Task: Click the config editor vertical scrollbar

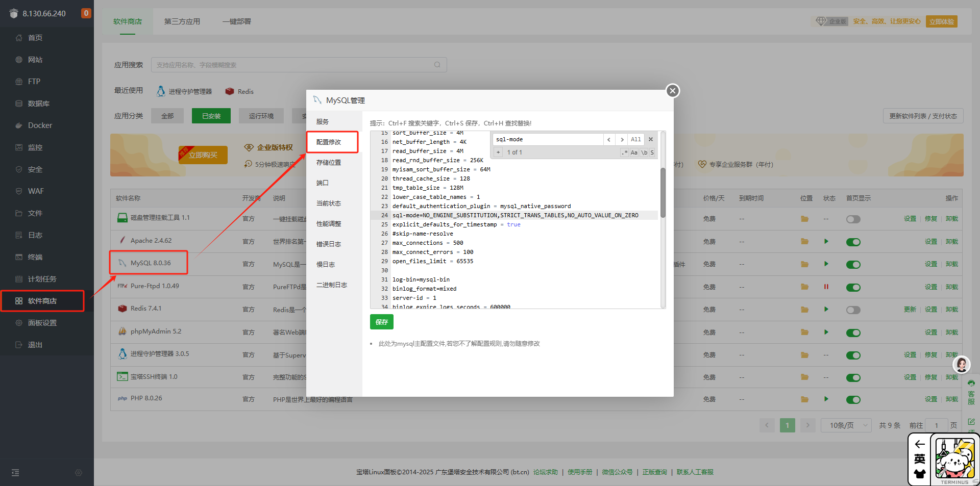Action: pos(663,192)
